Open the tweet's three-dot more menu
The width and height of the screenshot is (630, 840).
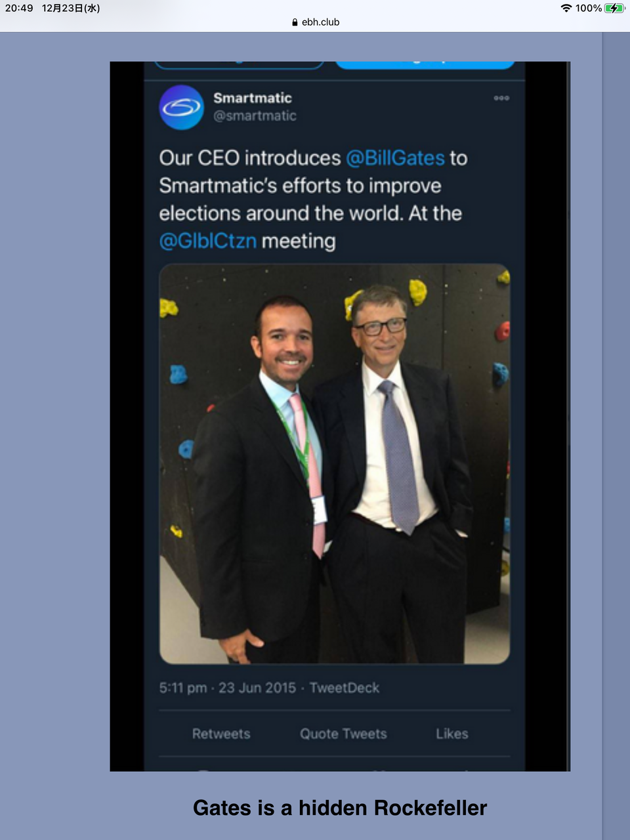pos(501,98)
